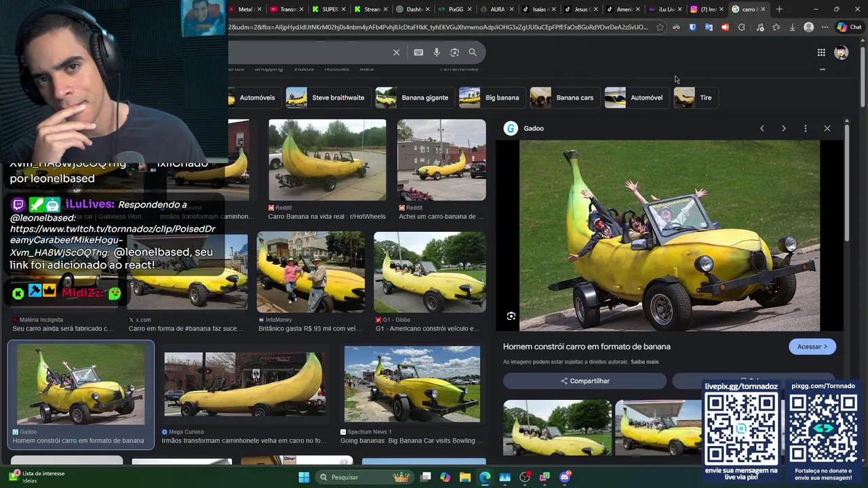Open Copilot app from taskbar
This screenshot has height=488, width=868.
point(445,477)
